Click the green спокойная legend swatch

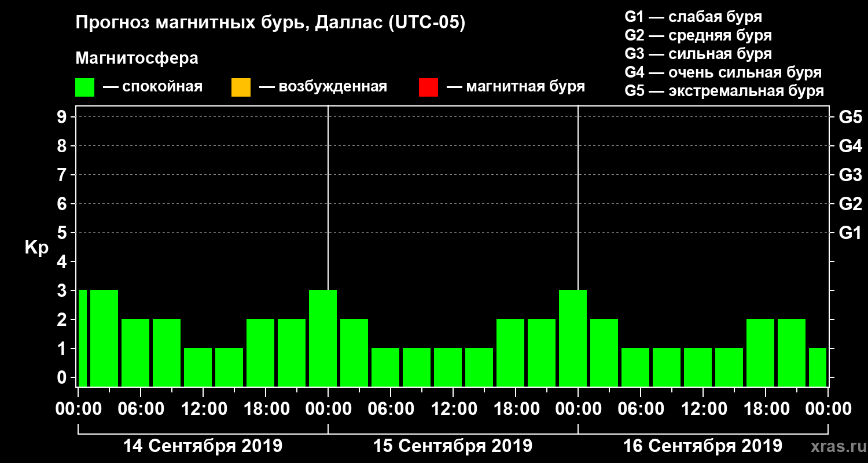tap(85, 87)
